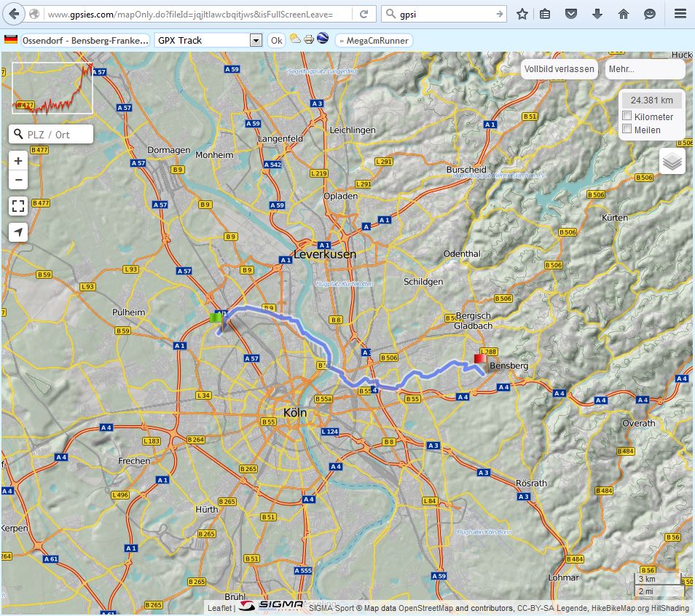Click the map zoom in plus button
695x616 pixels.
[x=18, y=161]
